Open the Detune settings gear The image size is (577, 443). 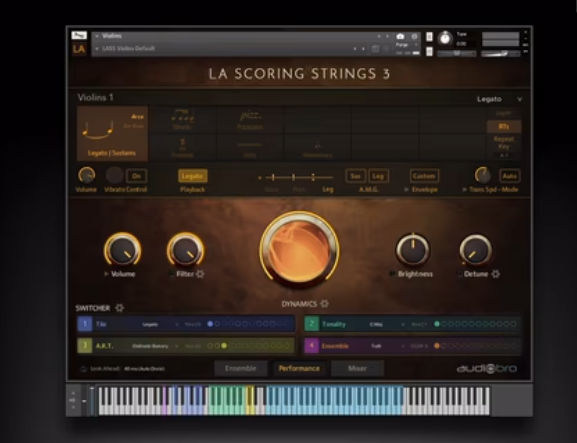(x=496, y=274)
